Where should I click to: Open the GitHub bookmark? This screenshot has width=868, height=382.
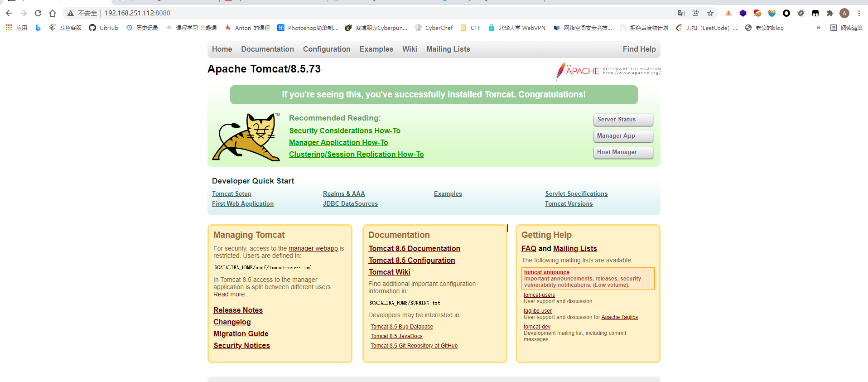pos(103,28)
